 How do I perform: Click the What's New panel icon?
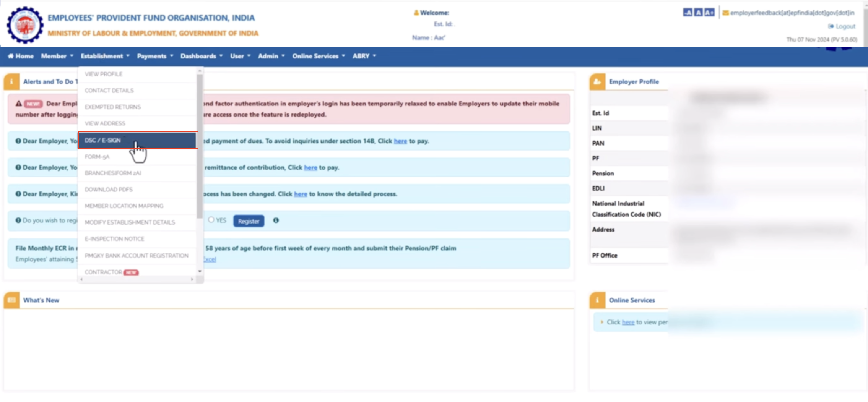tap(11, 300)
